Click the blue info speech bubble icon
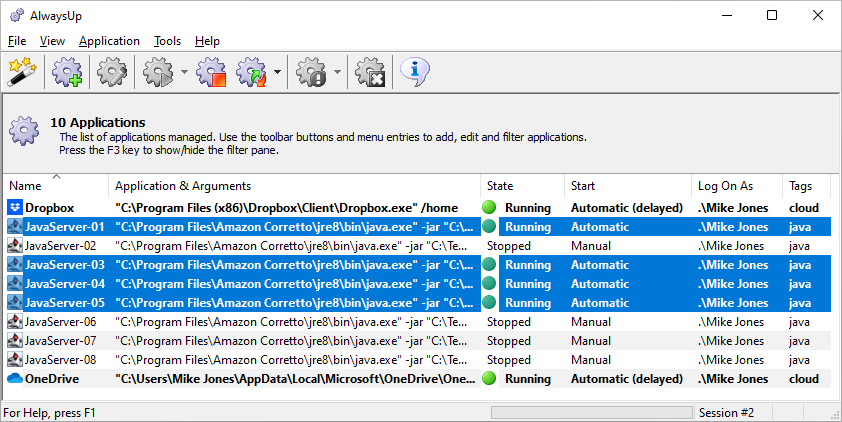Screen dimensions: 842x422 (x=415, y=72)
